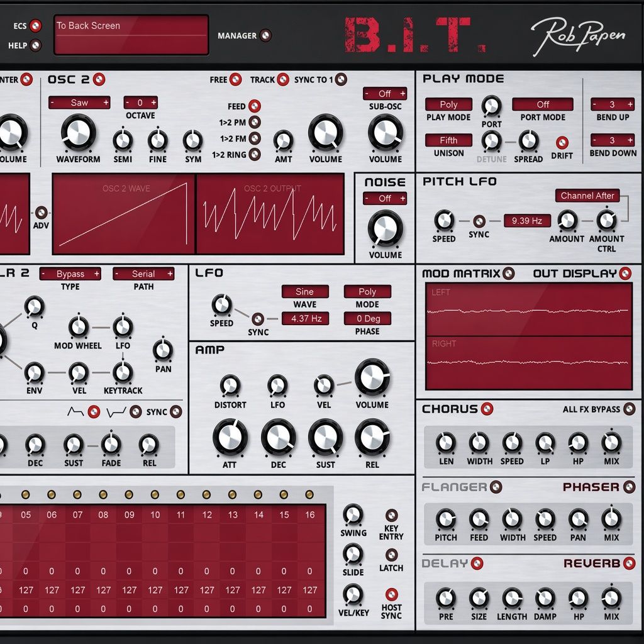Open the SUB-OSC Off selector

point(385,94)
